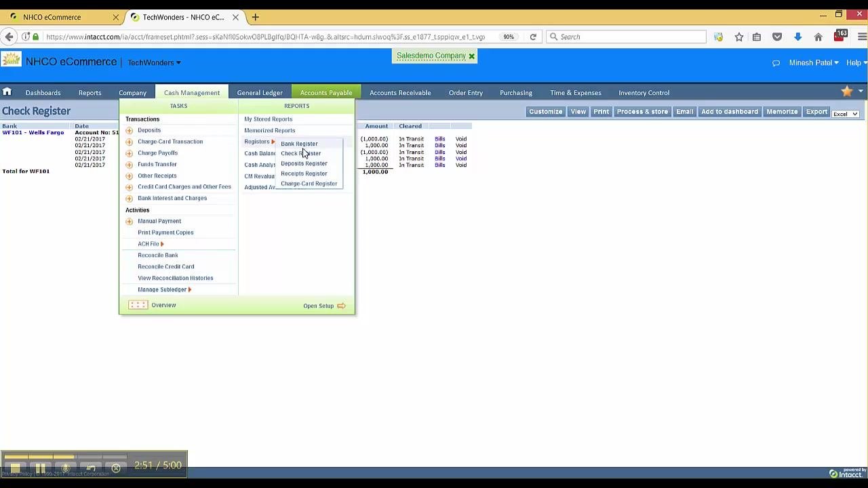
Task: Add a new Deposits transaction via plus icon
Action: 130,130
